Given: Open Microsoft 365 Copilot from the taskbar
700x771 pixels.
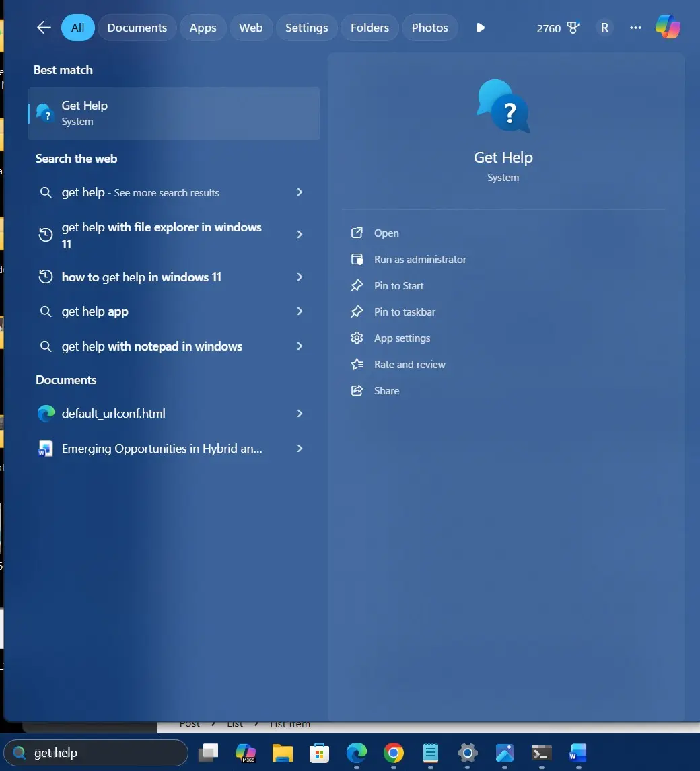Looking at the screenshot, I should tap(245, 753).
